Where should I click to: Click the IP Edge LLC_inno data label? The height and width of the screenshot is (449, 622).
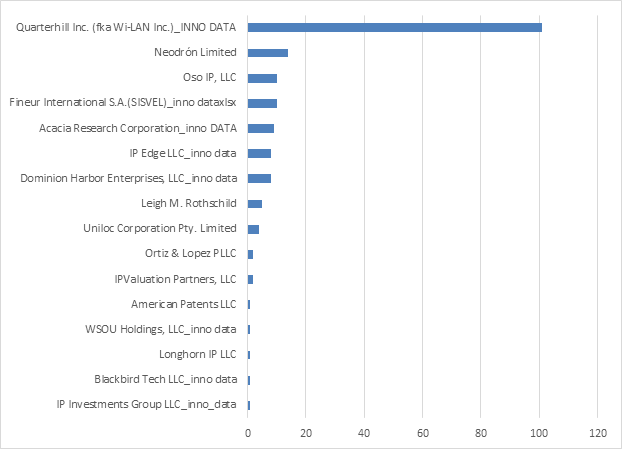pyautogui.click(x=183, y=153)
